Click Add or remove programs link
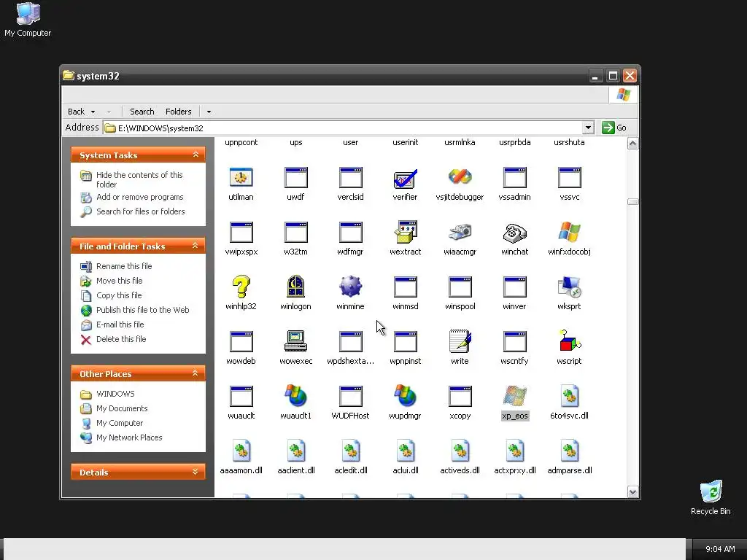Screen dimensions: 747x560 (139, 197)
